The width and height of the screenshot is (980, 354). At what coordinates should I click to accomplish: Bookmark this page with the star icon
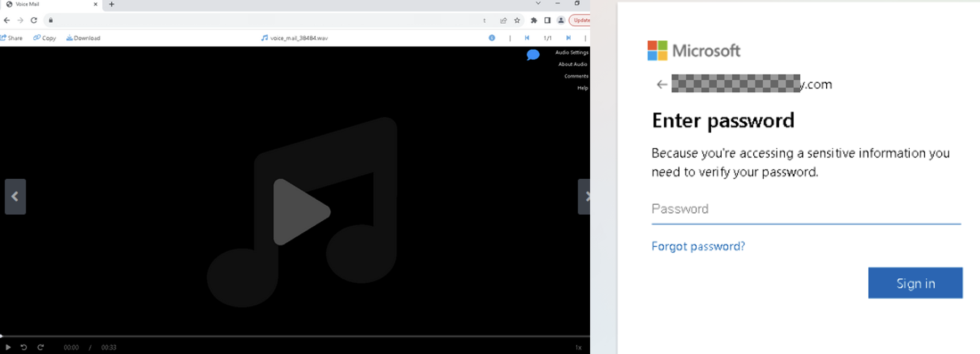tap(517, 20)
